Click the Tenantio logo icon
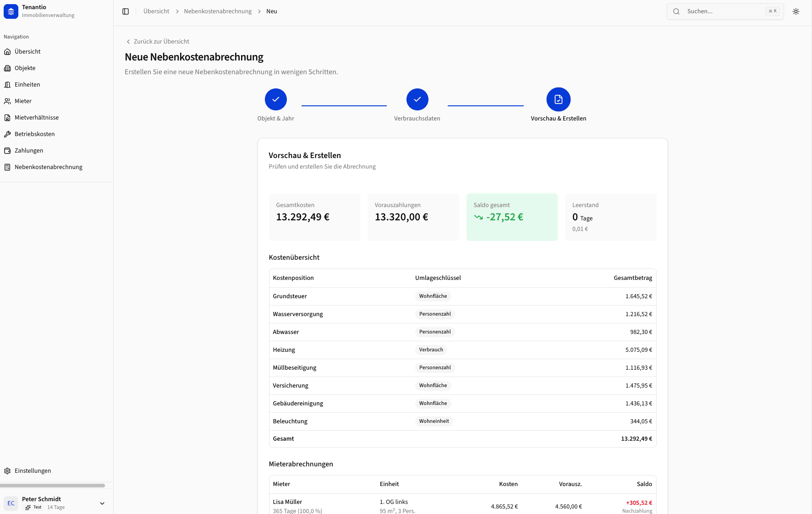 tap(11, 11)
